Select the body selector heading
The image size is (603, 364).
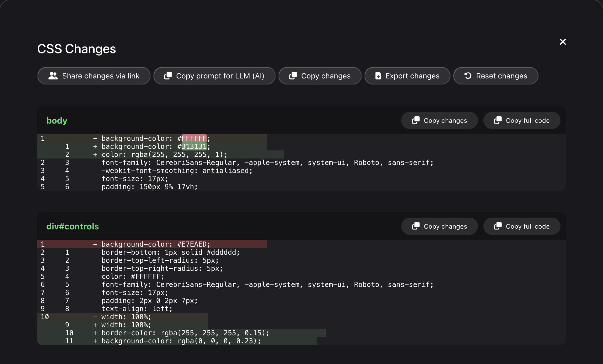tap(57, 121)
